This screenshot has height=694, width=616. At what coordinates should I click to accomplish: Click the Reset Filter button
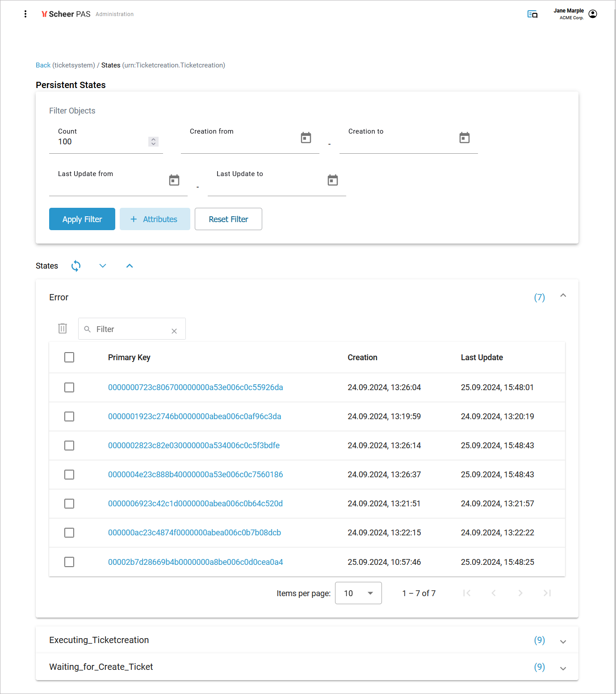coord(228,219)
